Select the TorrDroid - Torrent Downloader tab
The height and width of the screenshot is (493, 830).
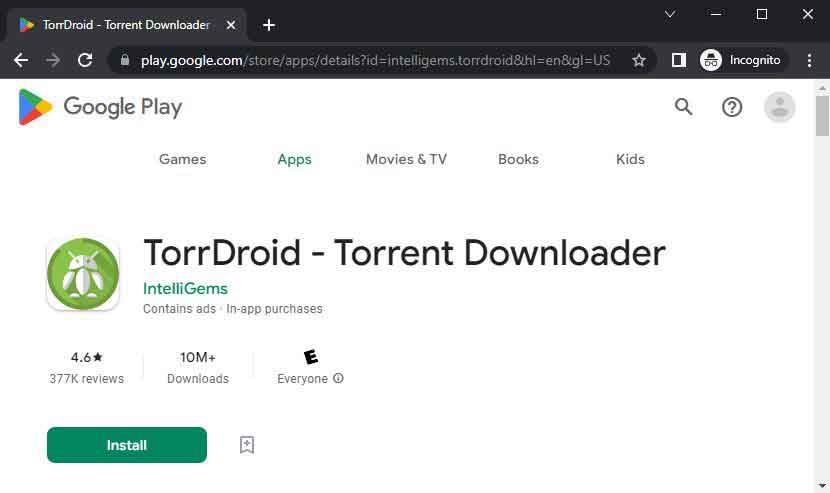126,25
